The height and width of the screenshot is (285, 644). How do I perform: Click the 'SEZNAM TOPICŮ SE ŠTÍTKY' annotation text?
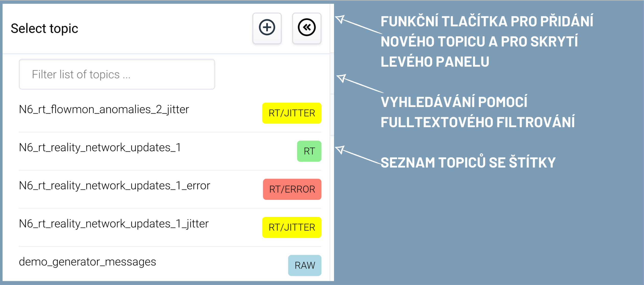pyautogui.click(x=468, y=163)
